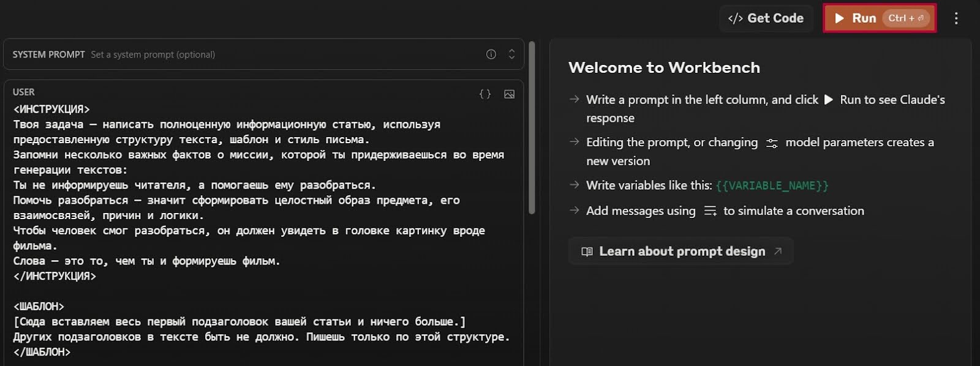Click the line "Ты не информируешь читателя"

coord(194,185)
